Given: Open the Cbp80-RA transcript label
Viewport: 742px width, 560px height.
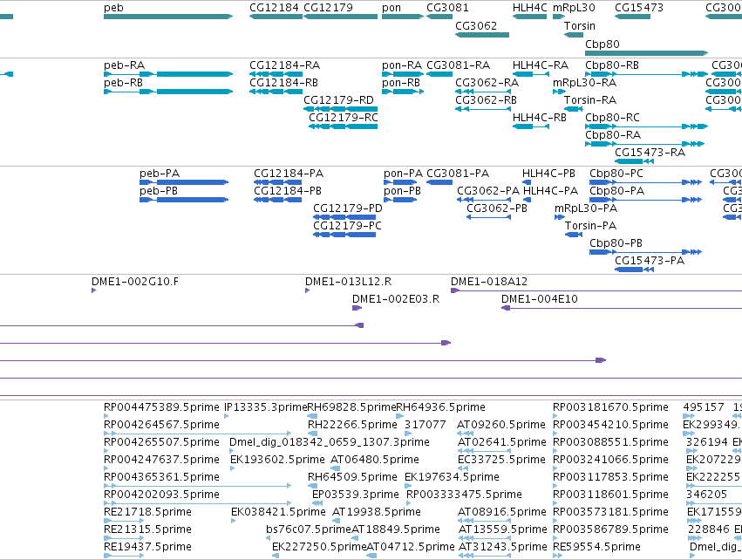Looking at the screenshot, I should pyautogui.click(x=613, y=135).
